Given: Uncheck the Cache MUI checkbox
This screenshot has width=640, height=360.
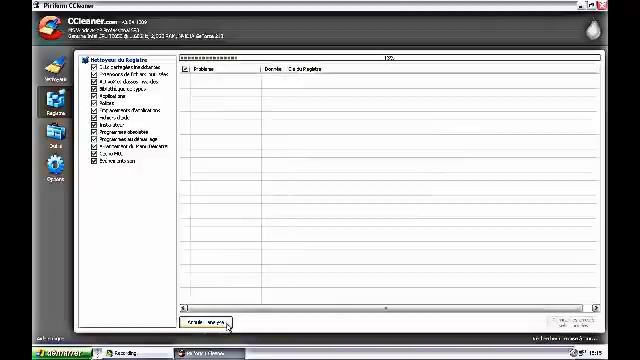Looking at the screenshot, I should tap(94, 153).
